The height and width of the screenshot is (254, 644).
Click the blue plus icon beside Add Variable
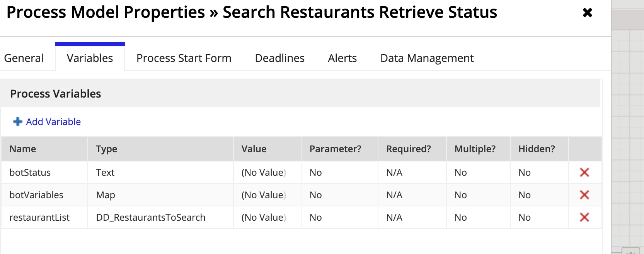pos(18,122)
